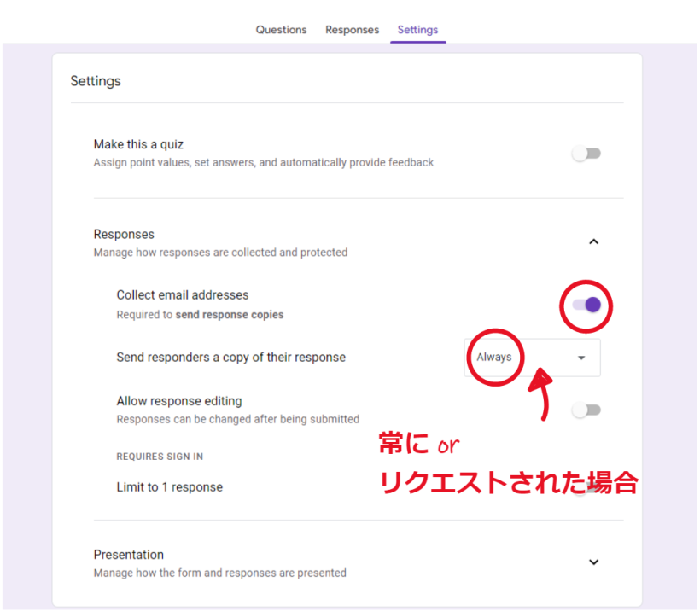Switch to the Responses tab
The image size is (700, 611).
pos(352,29)
